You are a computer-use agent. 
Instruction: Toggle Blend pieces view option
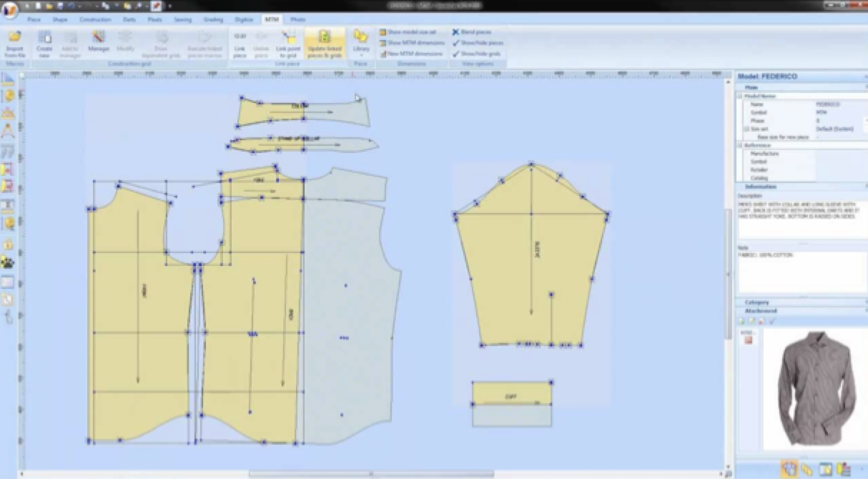[473, 32]
